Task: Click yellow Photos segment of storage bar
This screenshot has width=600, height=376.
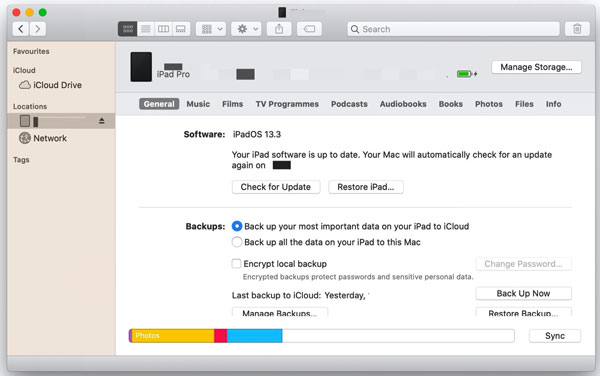Action: [x=173, y=336]
